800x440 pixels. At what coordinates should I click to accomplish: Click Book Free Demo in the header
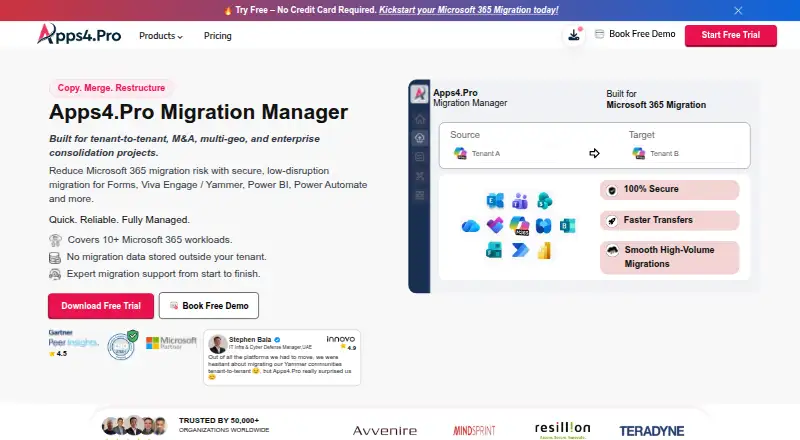635,34
